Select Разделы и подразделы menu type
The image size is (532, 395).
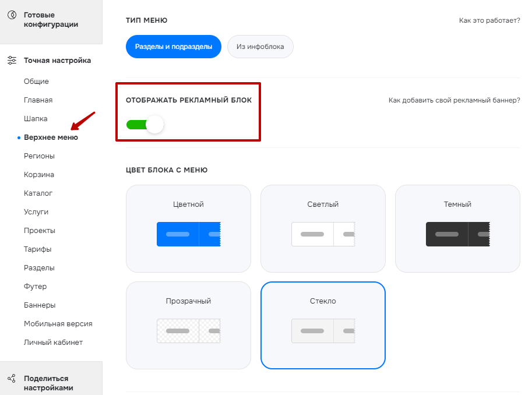tap(174, 47)
